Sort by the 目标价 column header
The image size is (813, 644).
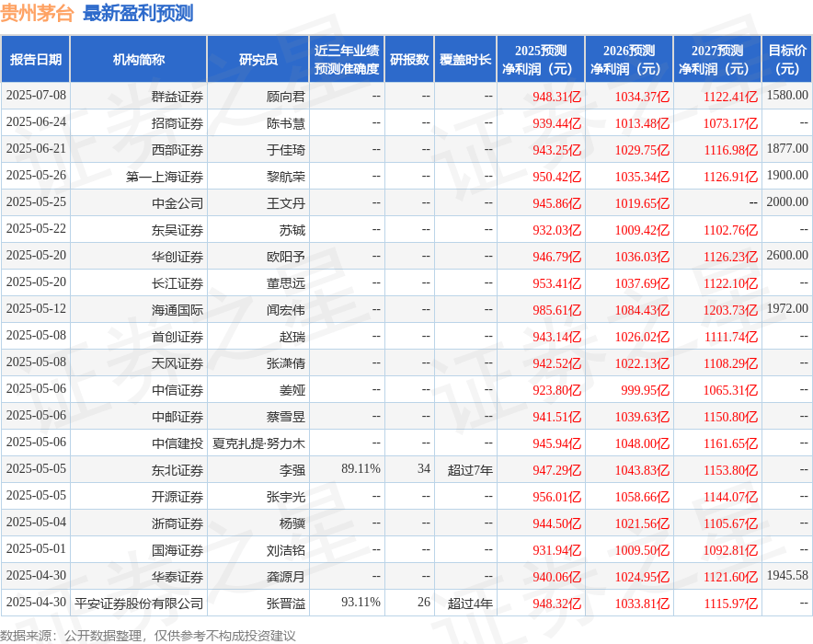pos(787,58)
